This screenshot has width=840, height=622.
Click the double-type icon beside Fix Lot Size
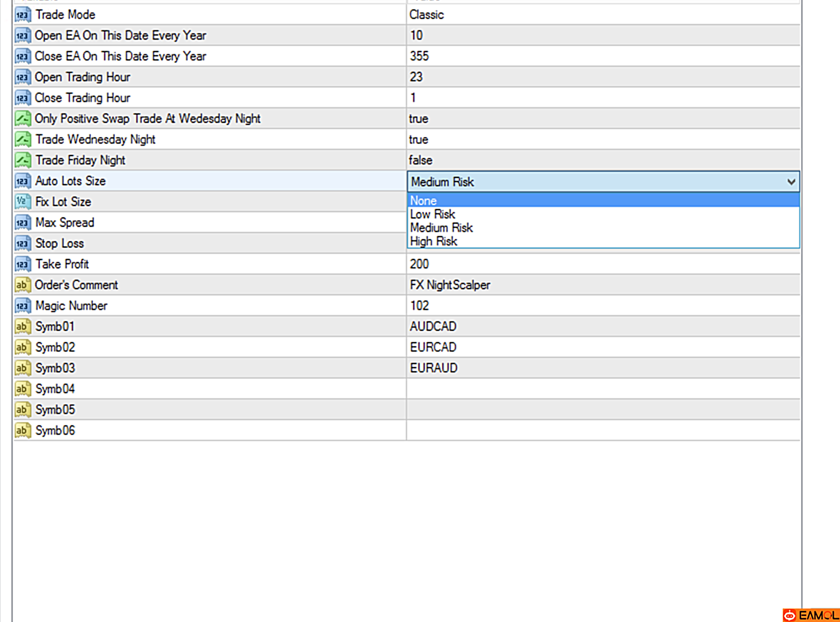pyautogui.click(x=22, y=202)
